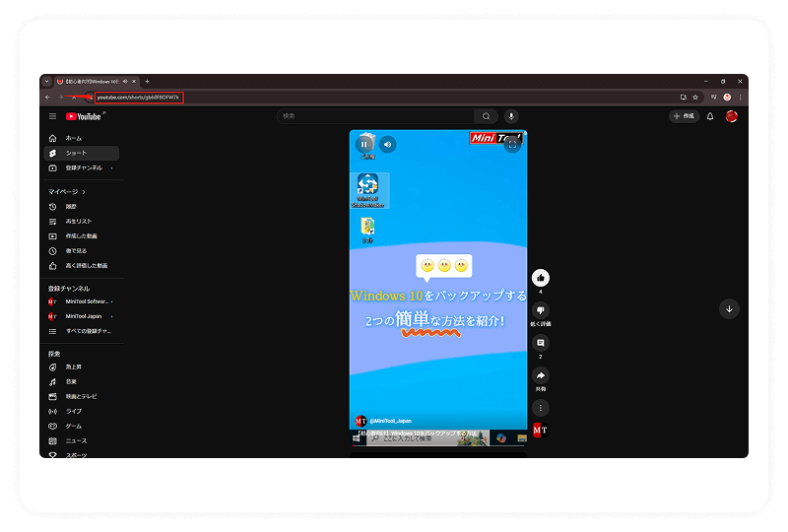Click the 作成 create button
The image size is (788, 532).
684,116
